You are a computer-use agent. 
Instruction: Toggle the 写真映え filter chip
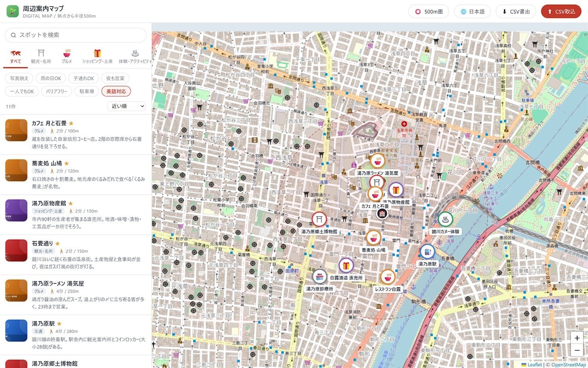point(19,78)
